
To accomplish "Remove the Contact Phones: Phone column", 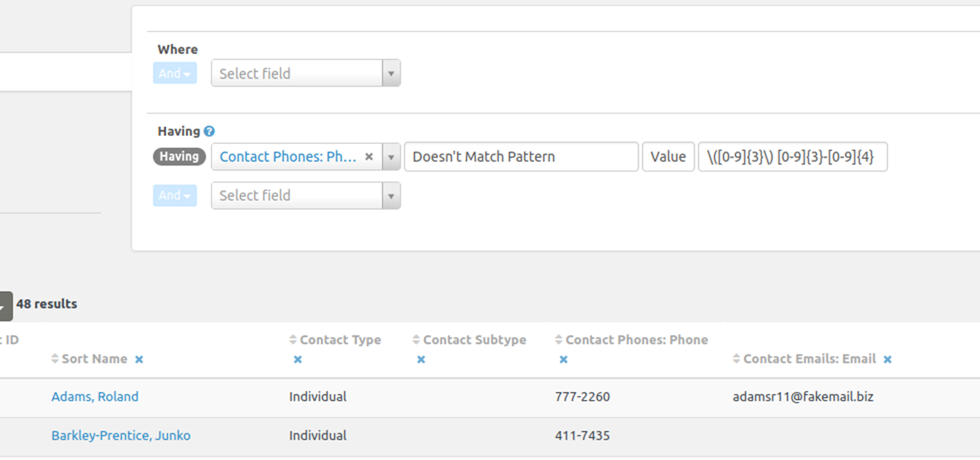I will 563,359.
